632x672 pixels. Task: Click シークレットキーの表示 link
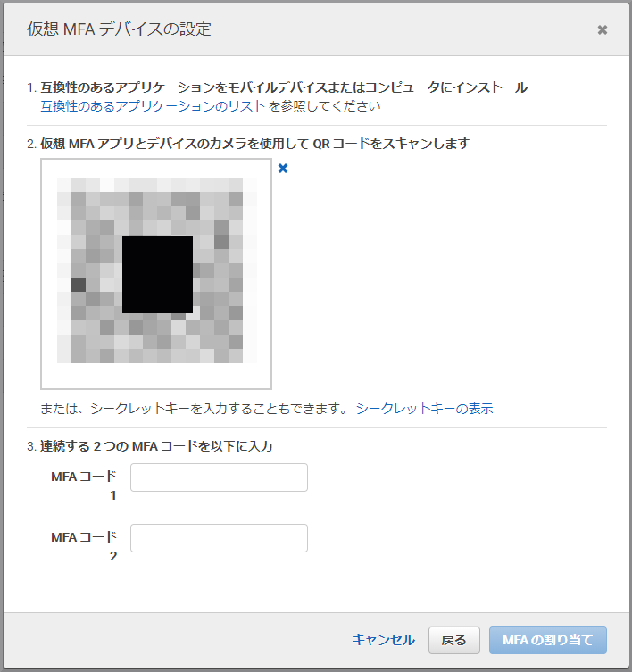pos(424,409)
